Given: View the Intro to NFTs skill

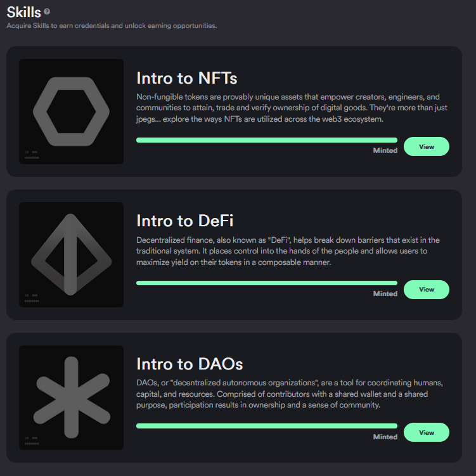Looking at the screenshot, I should click(x=426, y=146).
